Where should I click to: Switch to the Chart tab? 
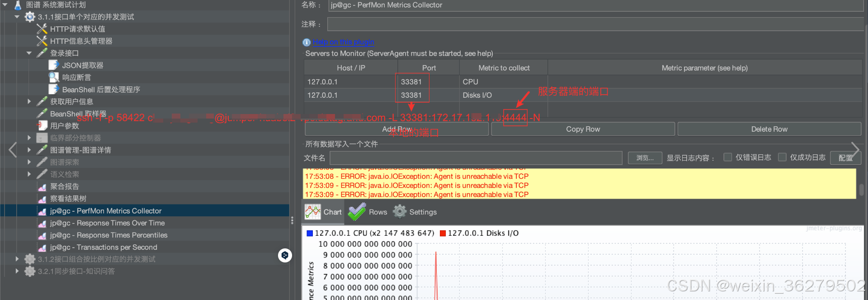323,212
